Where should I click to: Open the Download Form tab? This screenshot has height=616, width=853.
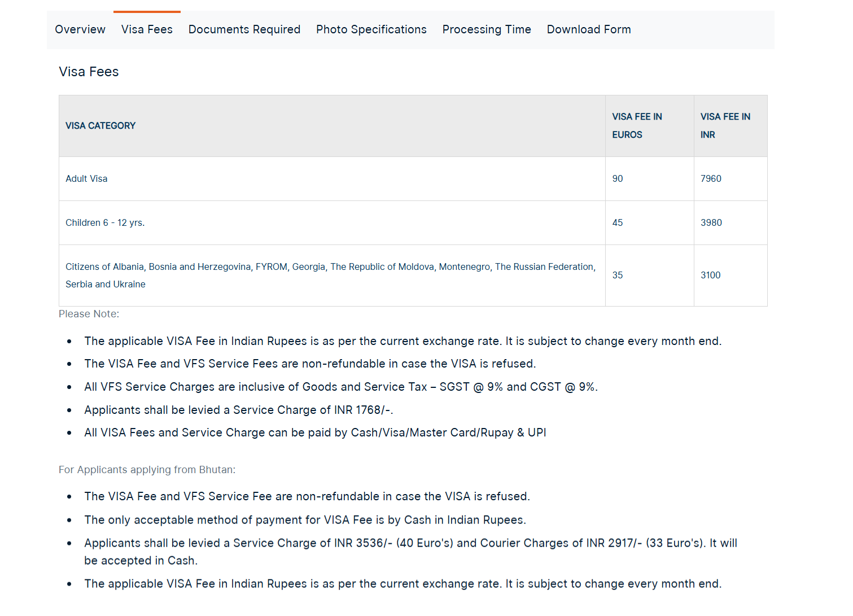click(x=589, y=29)
